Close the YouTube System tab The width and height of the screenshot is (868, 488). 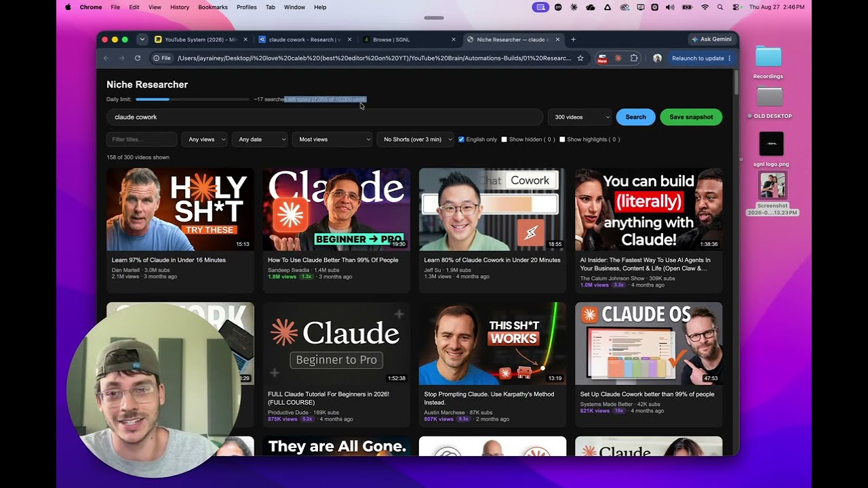pyautogui.click(x=244, y=39)
